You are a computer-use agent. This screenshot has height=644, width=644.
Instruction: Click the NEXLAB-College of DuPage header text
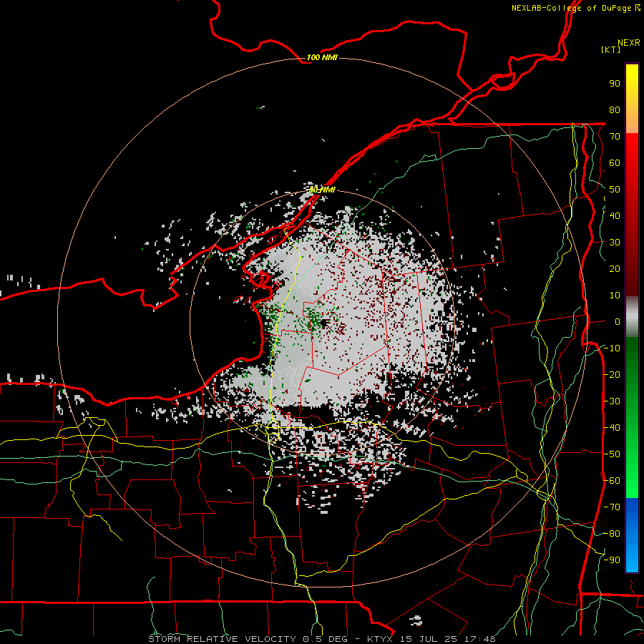point(571,8)
